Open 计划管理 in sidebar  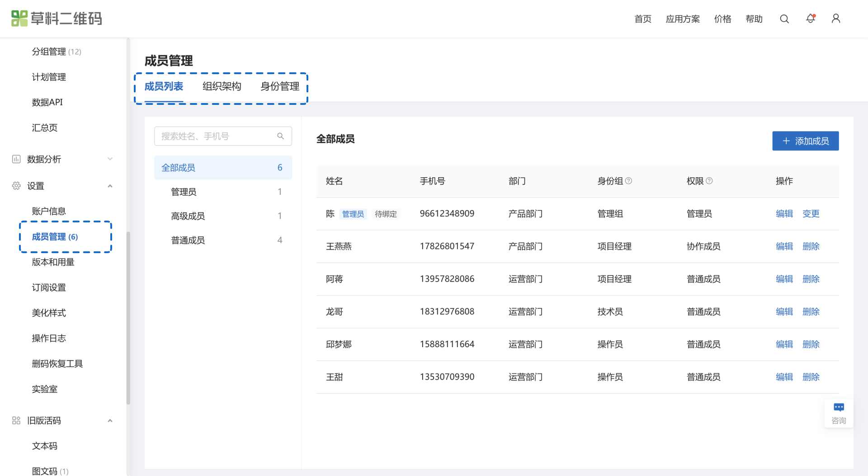click(x=49, y=77)
